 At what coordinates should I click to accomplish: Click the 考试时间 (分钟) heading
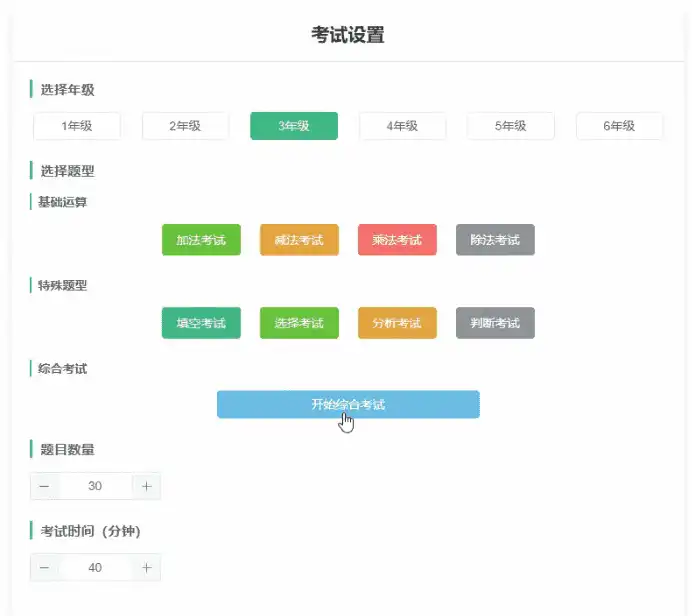(x=90, y=531)
